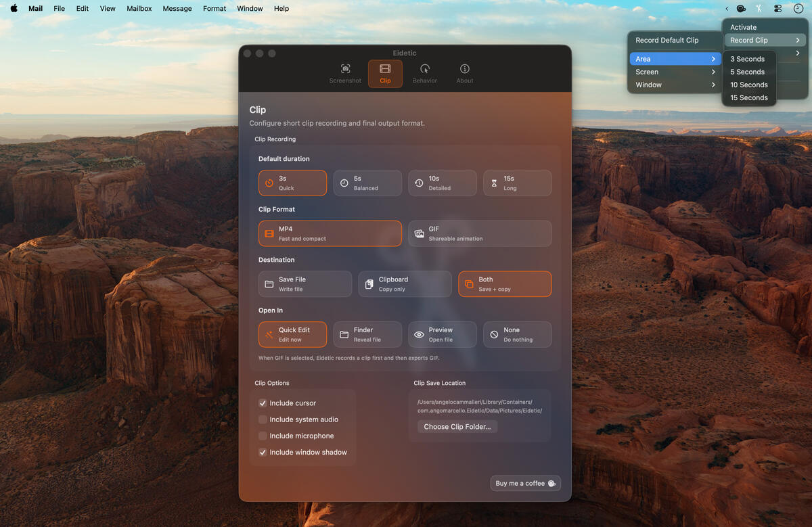Disable Include window shadow
The image size is (812, 527).
(x=263, y=452)
